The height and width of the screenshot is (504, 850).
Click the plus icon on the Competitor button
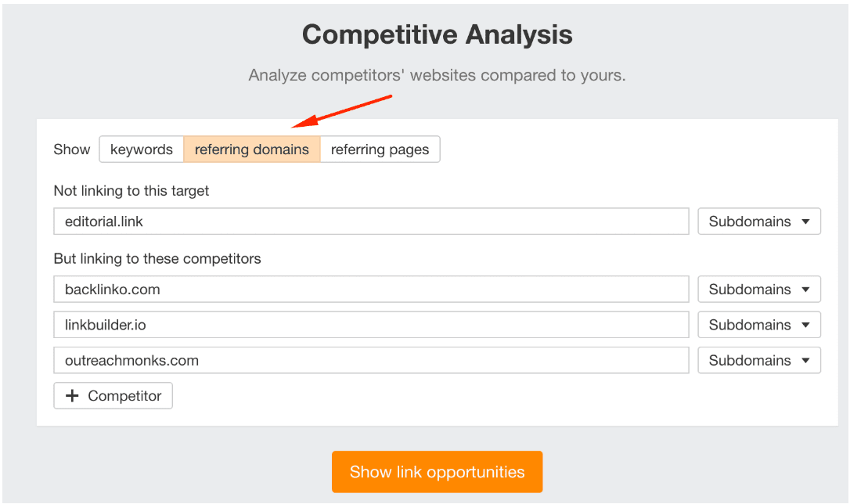pos(71,395)
